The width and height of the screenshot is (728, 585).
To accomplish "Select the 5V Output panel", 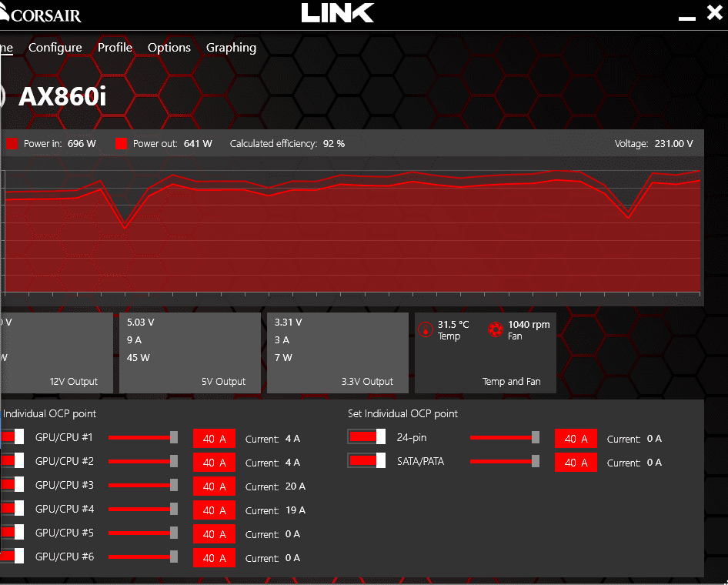I will click(190, 353).
